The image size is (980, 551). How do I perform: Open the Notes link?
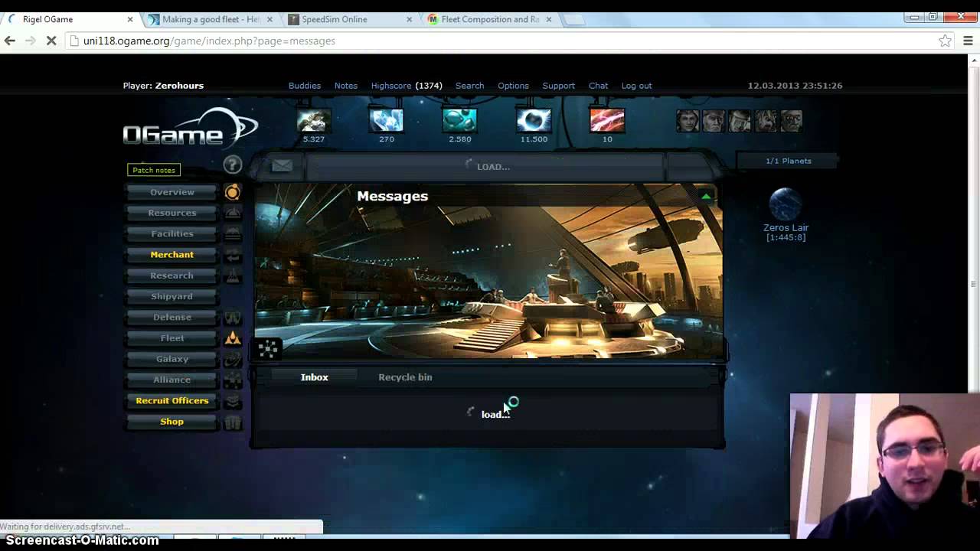(x=346, y=86)
